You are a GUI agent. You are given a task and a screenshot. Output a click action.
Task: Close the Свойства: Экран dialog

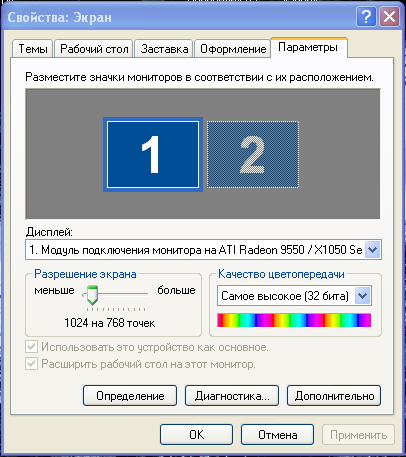click(x=389, y=17)
